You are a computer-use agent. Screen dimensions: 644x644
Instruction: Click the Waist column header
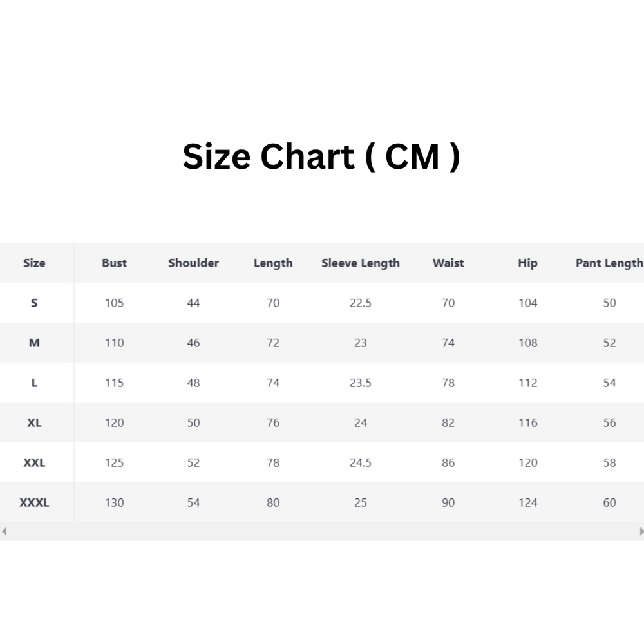(448, 263)
